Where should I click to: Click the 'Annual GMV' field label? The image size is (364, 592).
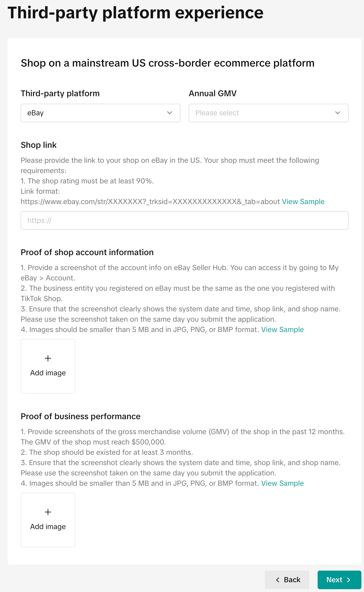point(213,93)
